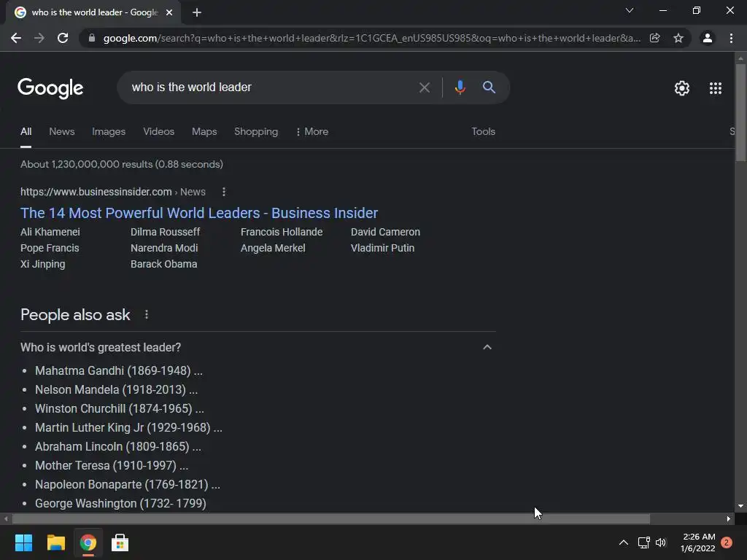747x560 pixels.
Task: Go back using the browser back arrow
Action: (16, 38)
